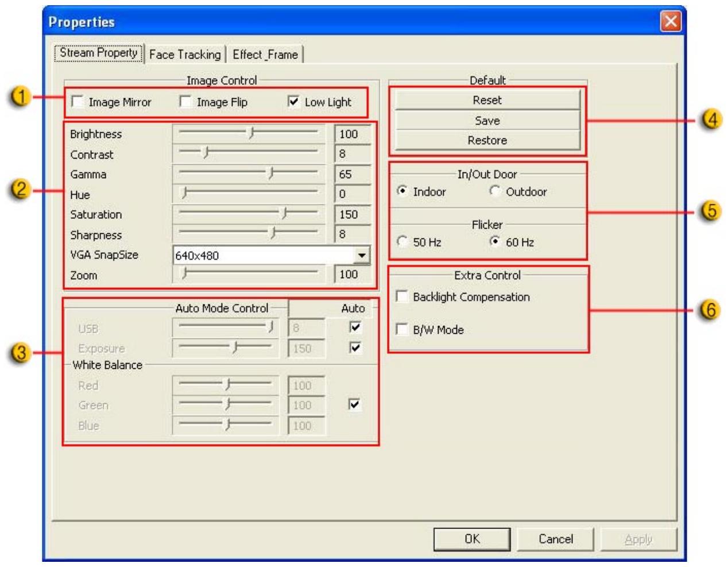This screenshot has height=567, width=728.
Task: Click the Contrast slider handle
Action: 206,153
